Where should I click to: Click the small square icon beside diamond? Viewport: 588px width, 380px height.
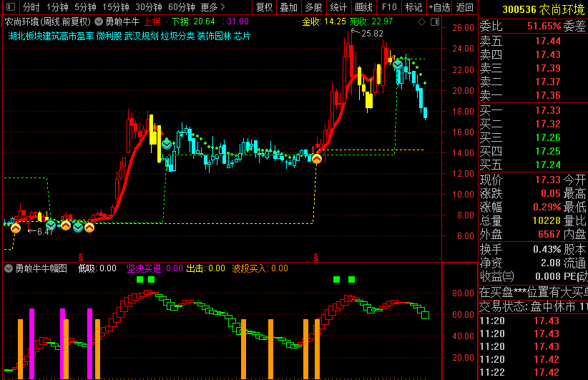coord(436,22)
